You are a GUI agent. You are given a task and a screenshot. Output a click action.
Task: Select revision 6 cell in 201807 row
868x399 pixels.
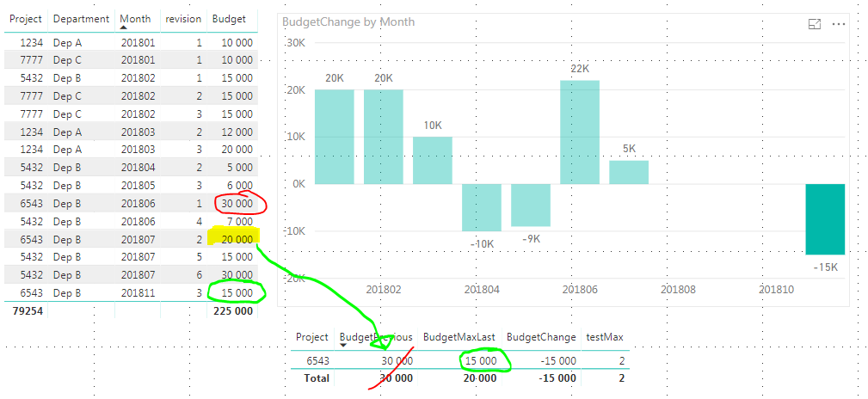(199, 275)
